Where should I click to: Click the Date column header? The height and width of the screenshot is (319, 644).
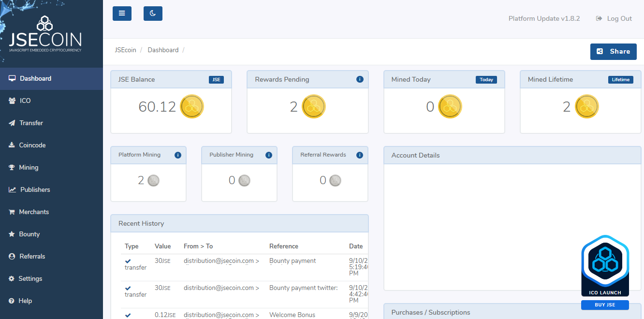pyautogui.click(x=356, y=246)
